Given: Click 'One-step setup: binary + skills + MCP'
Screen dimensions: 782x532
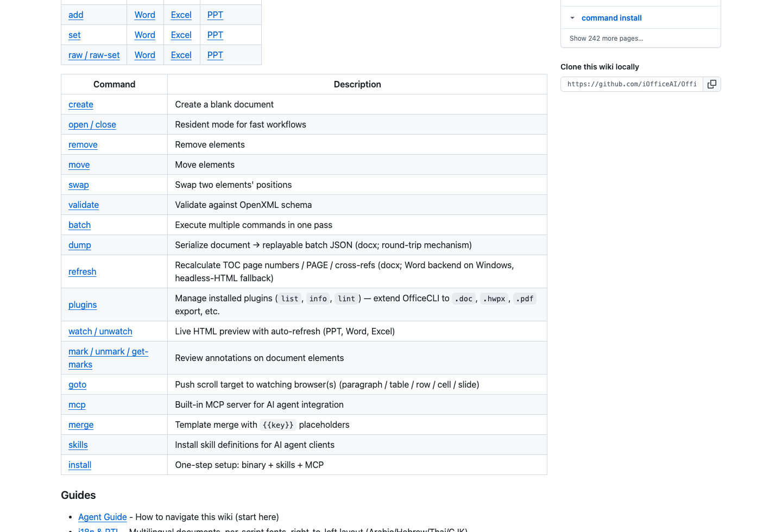Looking at the screenshot, I should [249, 465].
